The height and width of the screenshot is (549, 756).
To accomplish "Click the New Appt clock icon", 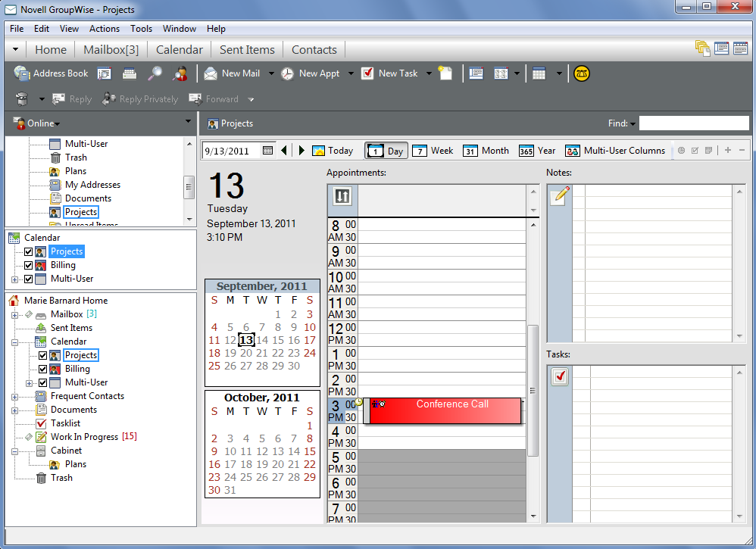I will (287, 73).
